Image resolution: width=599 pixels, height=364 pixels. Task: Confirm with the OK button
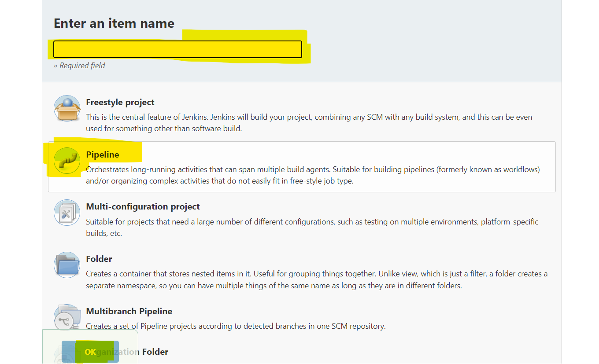[x=90, y=352]
